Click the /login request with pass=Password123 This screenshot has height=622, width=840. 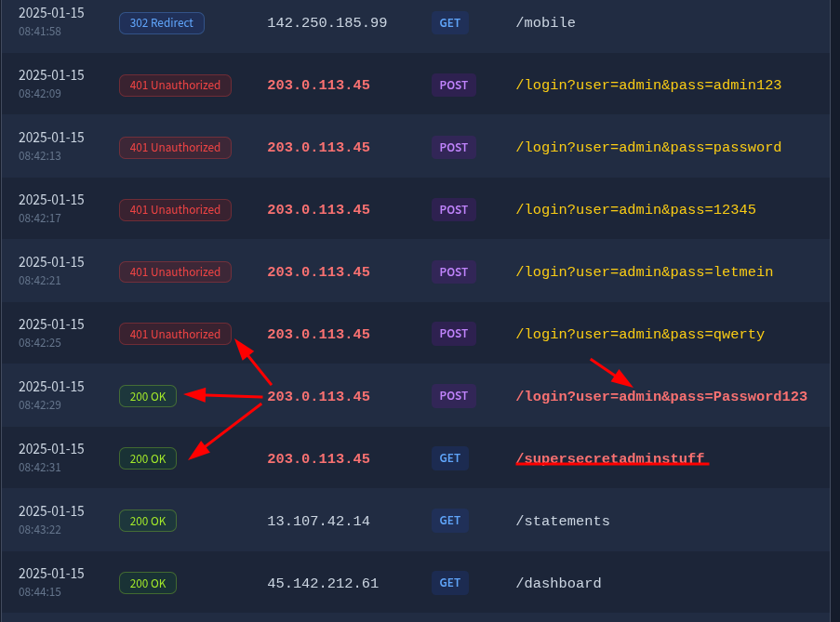661,396
